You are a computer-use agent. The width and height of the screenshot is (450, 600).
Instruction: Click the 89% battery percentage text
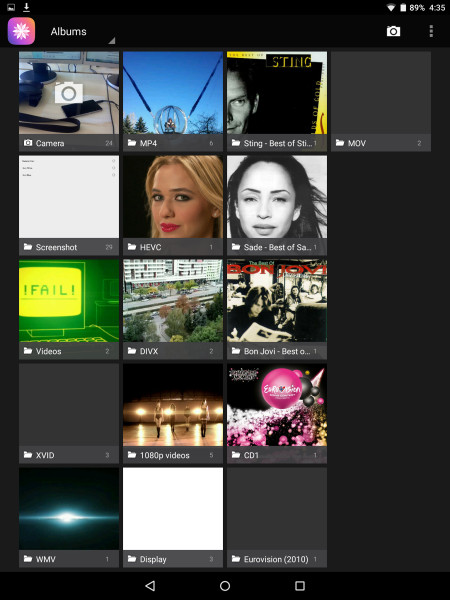(417, 8)
